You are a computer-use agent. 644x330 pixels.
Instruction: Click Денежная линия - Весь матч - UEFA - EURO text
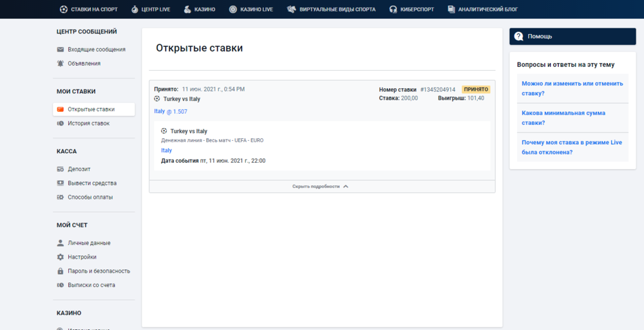point(213,140)
